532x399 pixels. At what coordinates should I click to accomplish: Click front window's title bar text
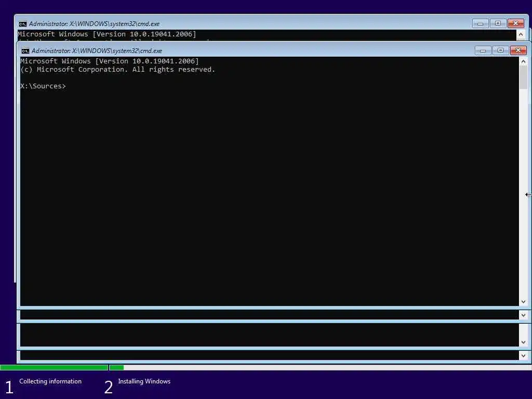97,51
